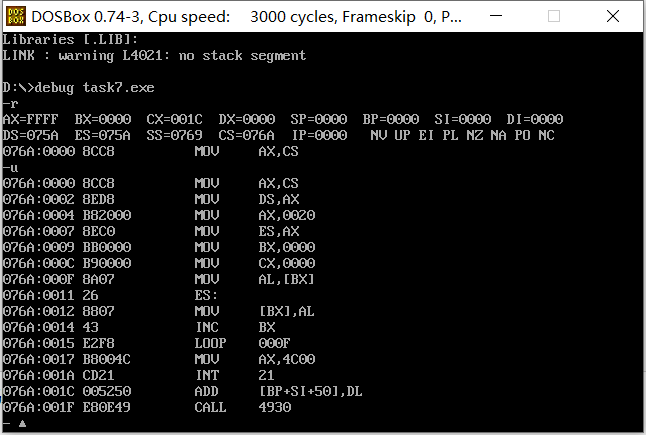Click the CALL 4930 instruction line
This screenshot has height=435, width=646.
(147, 407)
